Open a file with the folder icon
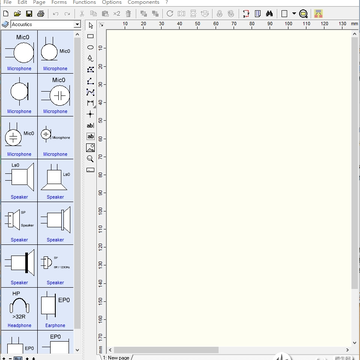Screen dimensions: 360x360 click(x=17, y=14)
